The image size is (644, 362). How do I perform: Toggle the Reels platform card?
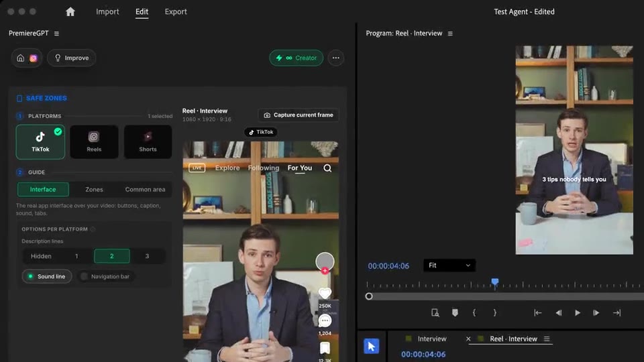(x=94, y=142)
